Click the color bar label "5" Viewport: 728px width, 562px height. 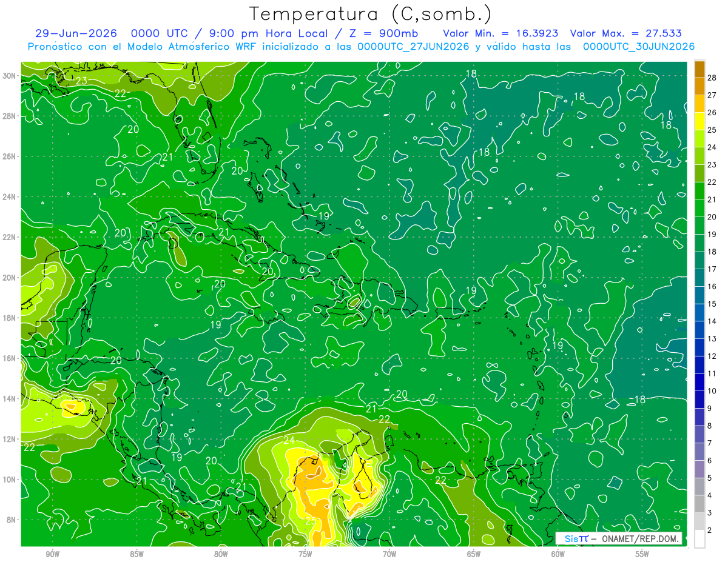pos(710,478)
